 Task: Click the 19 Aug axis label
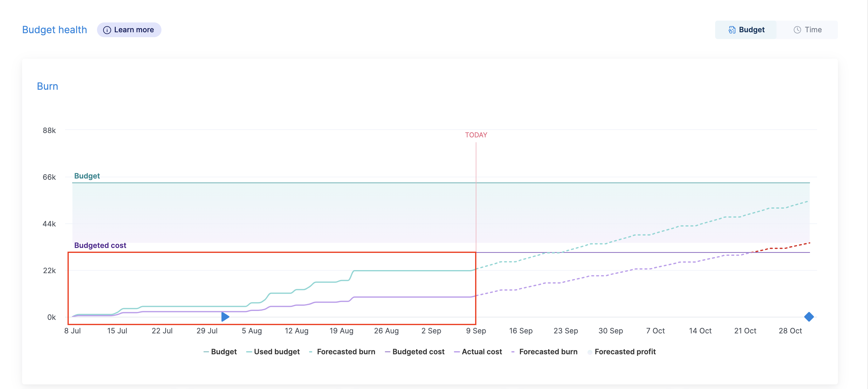(341, 331)
